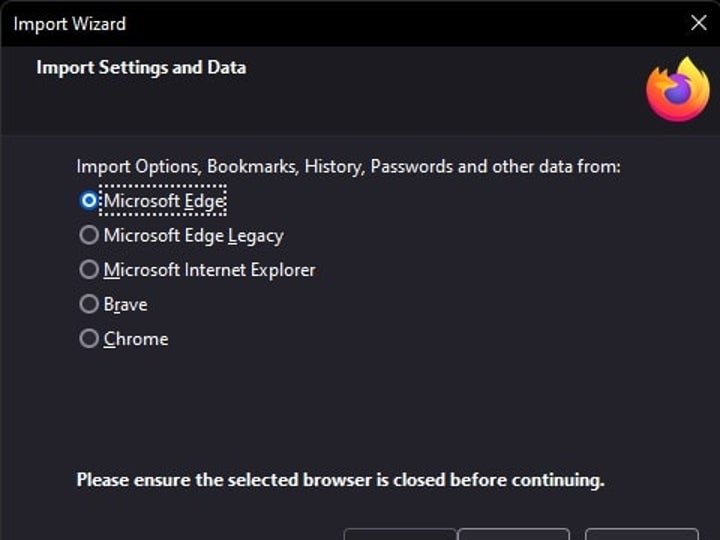The image size is (720, 540).
Task: Click the "Microsoft Internet Explorer" text label
Action: pyautogui.click(x=209, y=270)
